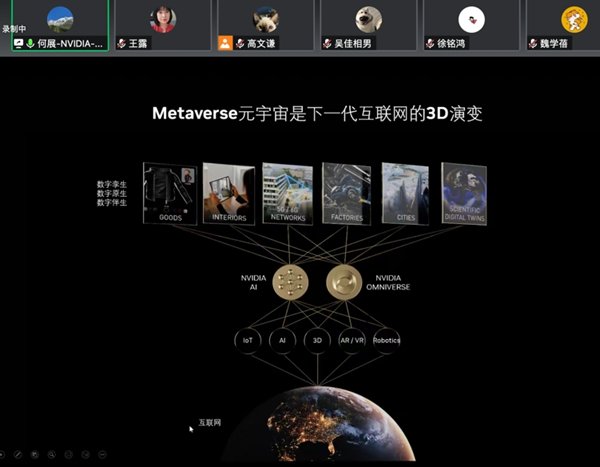Click the slide title Metaverse元宇宙是下一代互联网的3D演变
600x467 pixels.
pos(317,113)
